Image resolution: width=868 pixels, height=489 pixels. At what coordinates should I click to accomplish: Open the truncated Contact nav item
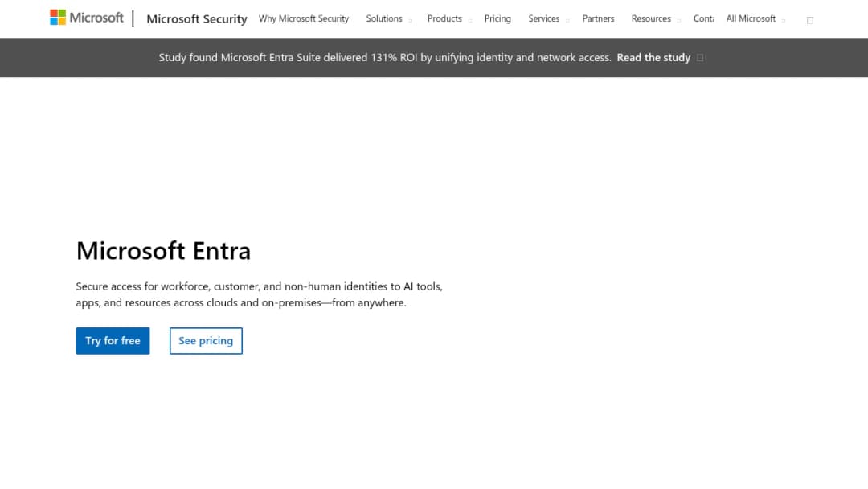pos(703,18)
